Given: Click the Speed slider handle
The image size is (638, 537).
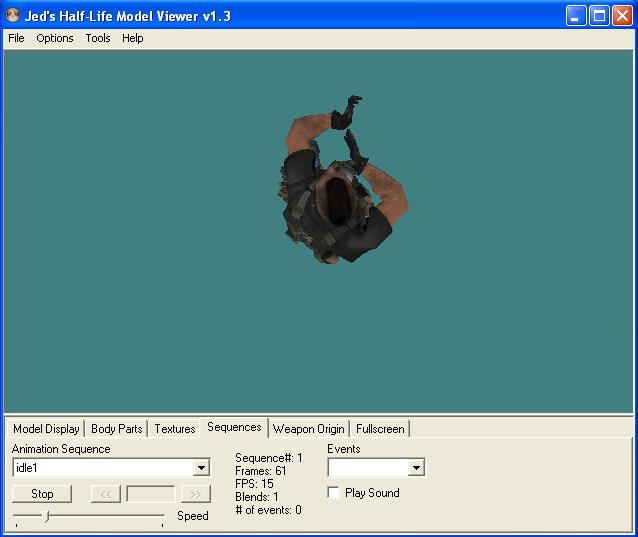Looking at the screenshot, I should click(47, 516).
